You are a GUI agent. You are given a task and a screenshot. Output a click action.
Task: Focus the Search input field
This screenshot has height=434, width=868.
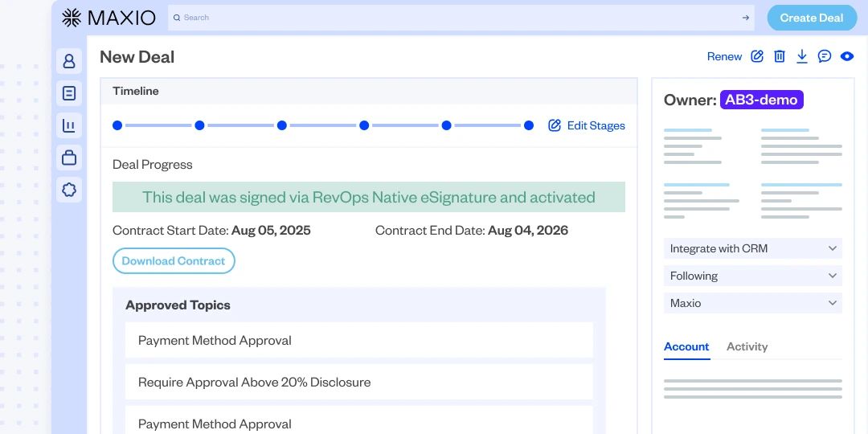click(x=461, y=18)
